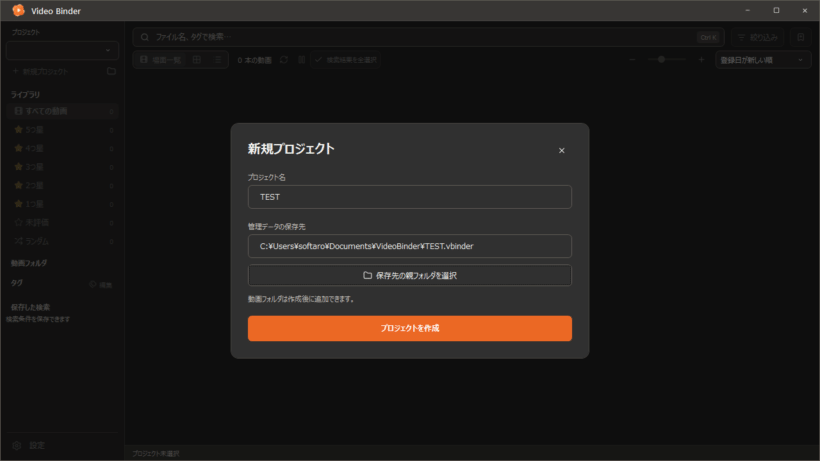This screenshot has width=820, height=461.
Task: Select the 1つ星 star filter
Action: tap(62, 204)
